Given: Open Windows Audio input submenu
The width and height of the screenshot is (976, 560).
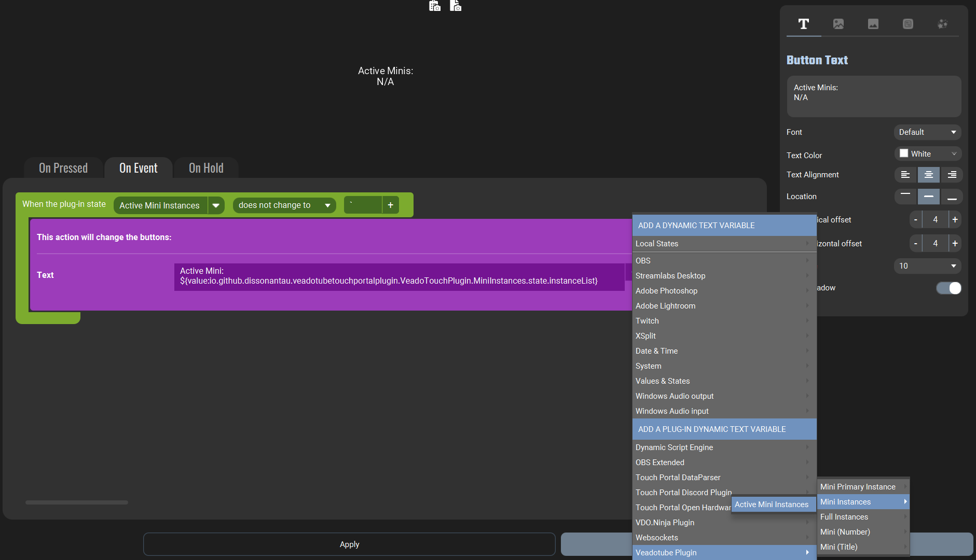Looking at the screenshot, I should [x=724, y=411].
